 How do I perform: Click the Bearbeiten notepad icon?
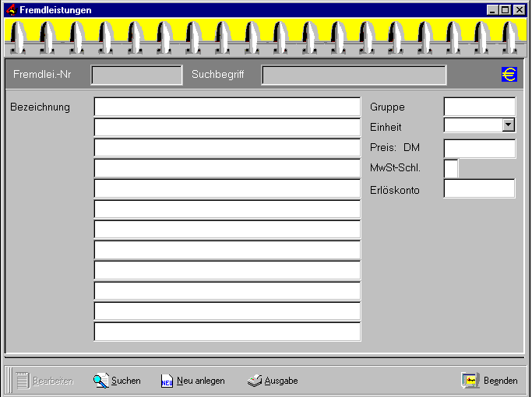click(23, 381)
